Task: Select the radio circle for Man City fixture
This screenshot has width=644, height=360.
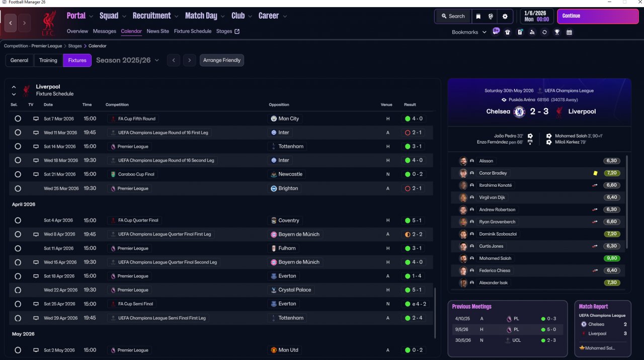Action: pos(18,119)
